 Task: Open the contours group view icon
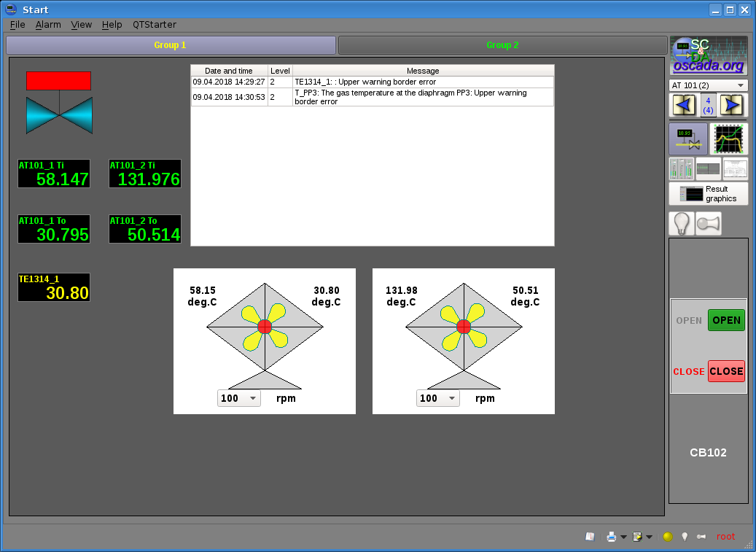pos(681,168)
